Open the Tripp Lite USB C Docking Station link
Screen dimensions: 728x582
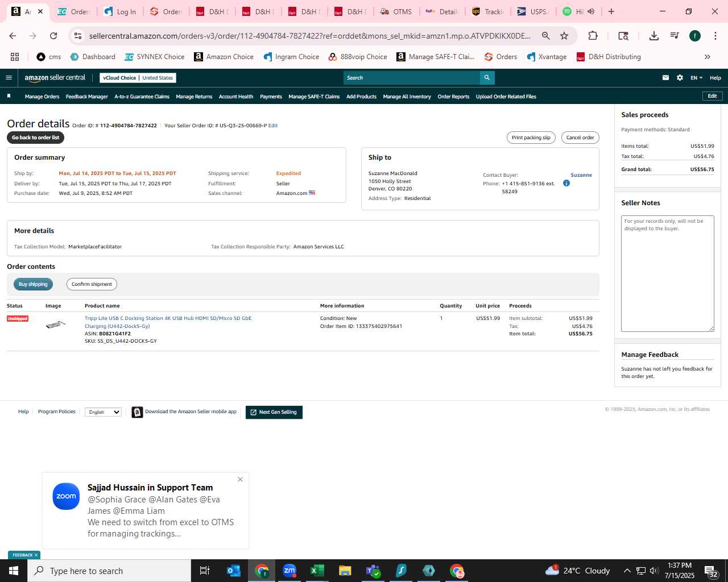[x=168, y=322]
